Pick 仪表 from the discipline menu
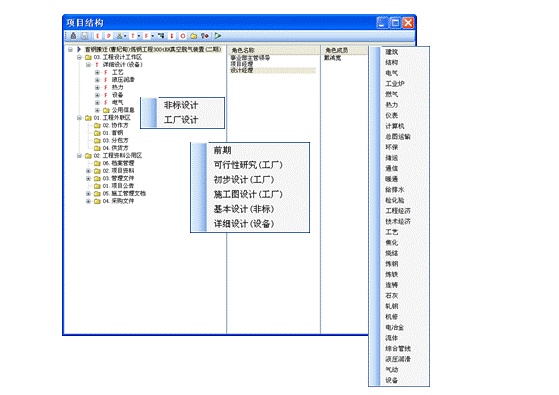This screenshot has height=395, width=559. point(391,116)
